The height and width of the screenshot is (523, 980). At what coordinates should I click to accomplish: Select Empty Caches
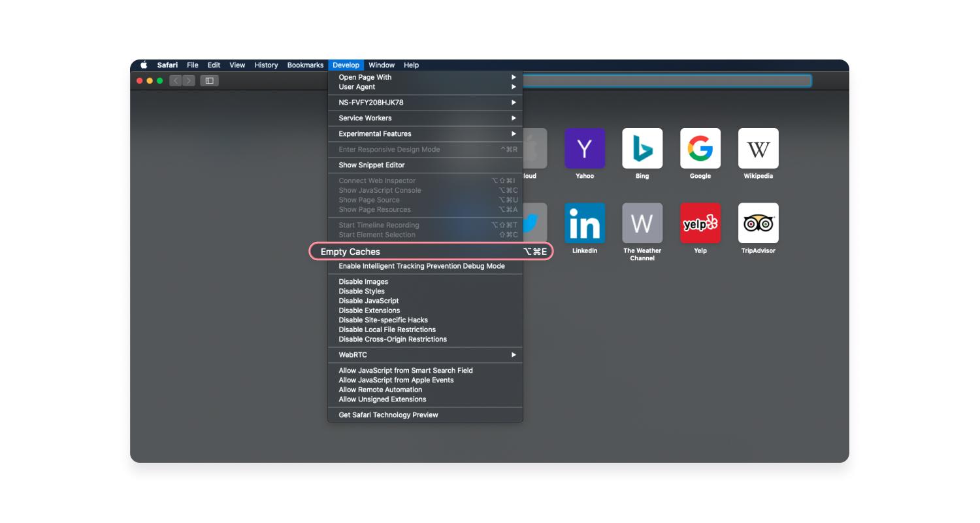(x=431, y=252)
